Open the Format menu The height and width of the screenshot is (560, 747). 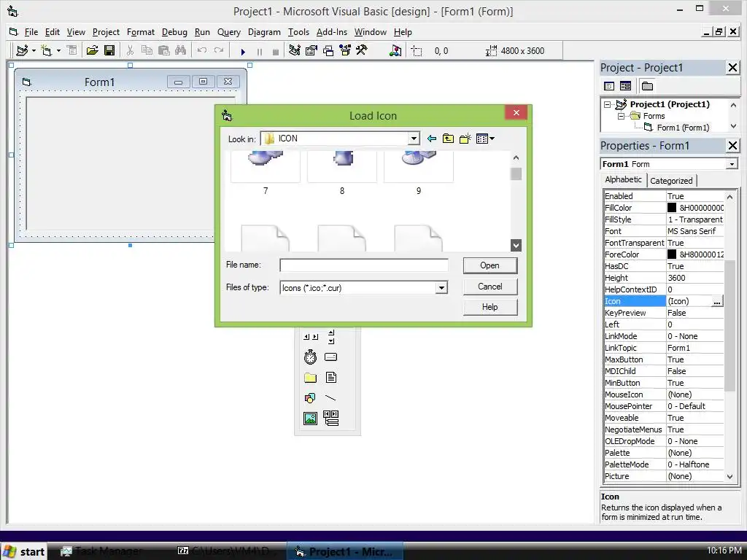tap(141, 32)
